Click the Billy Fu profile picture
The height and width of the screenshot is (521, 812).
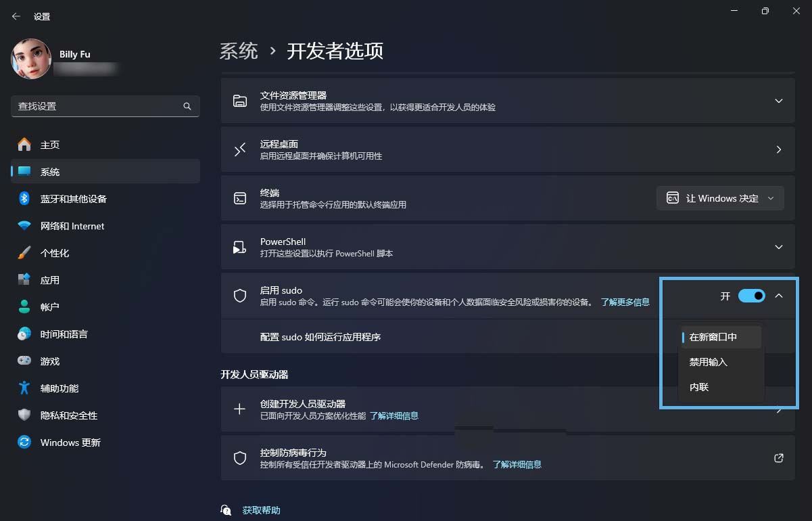pyautogui.click(x=30, y=59)
